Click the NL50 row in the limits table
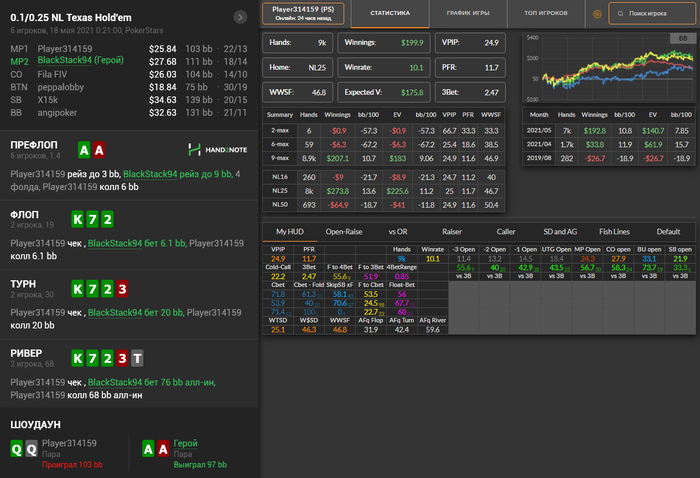700x478 pixels. click(x=383, y=205)
